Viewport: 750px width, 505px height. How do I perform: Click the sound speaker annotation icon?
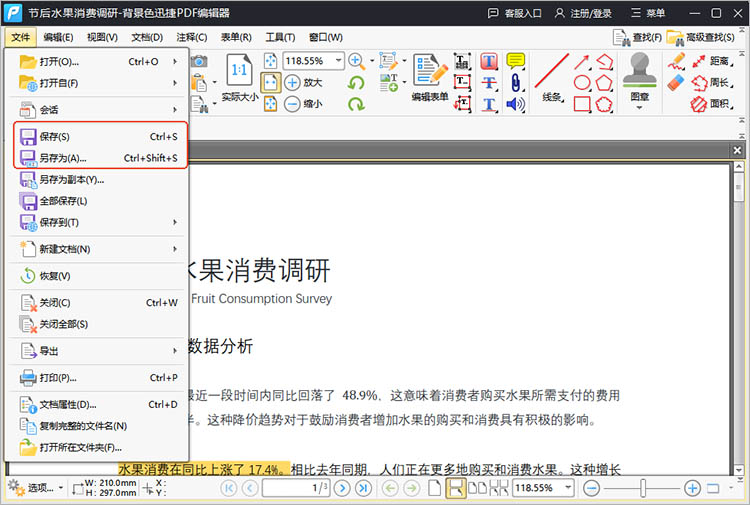click(516, 104)
